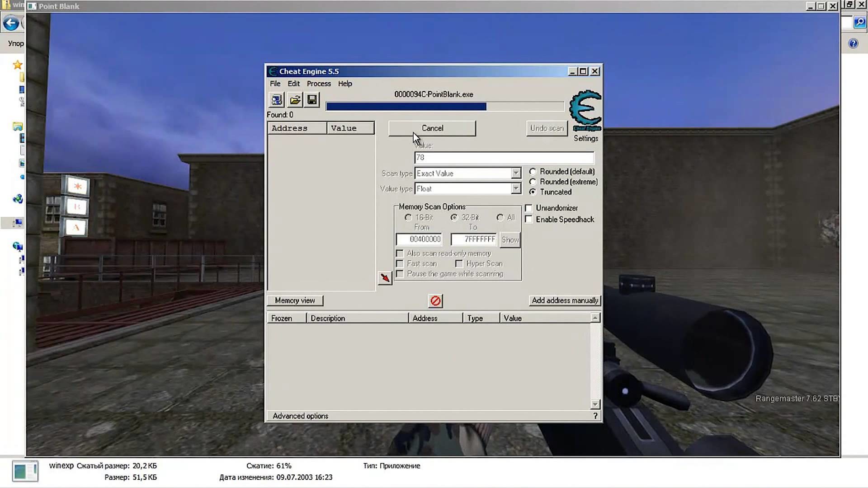Click help question mark in Cheat Engine footer

[595, 416]
